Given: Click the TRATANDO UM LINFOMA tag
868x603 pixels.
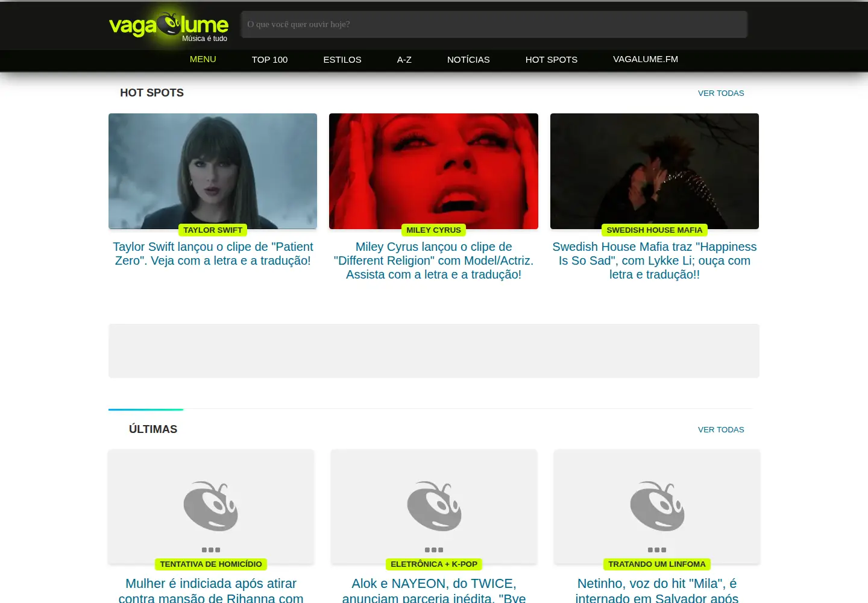Looking at the screenshot, I should 657,564.
